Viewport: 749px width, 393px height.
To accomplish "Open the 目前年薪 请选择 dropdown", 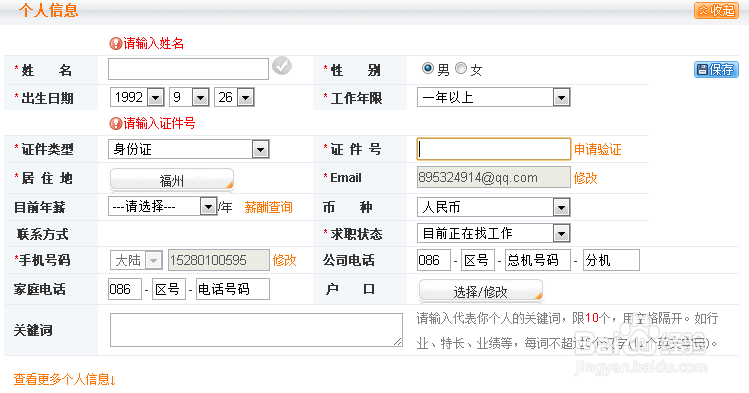I will tap(162, 206).
